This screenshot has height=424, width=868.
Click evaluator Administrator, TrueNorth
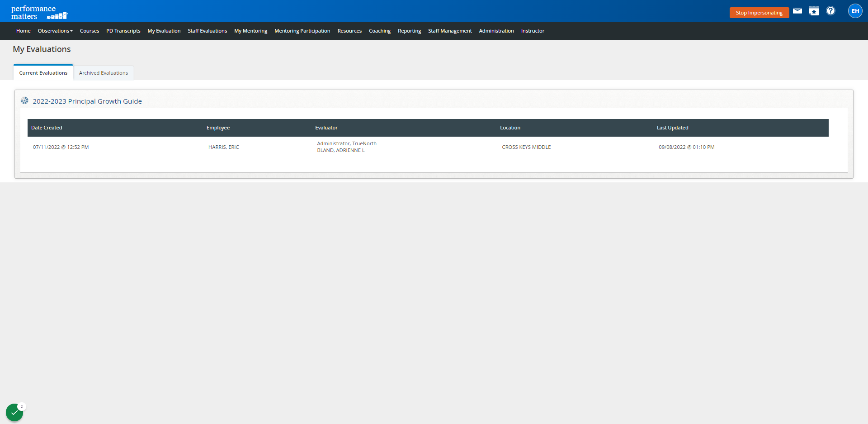coord(347,143)
